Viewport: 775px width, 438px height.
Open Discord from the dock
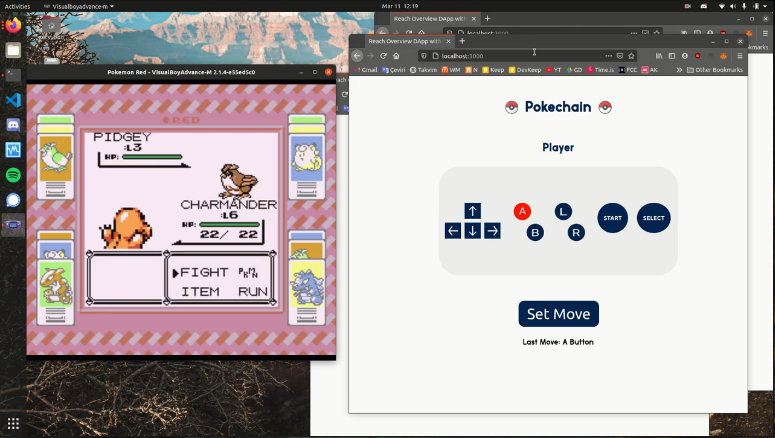tap(13, 125)
